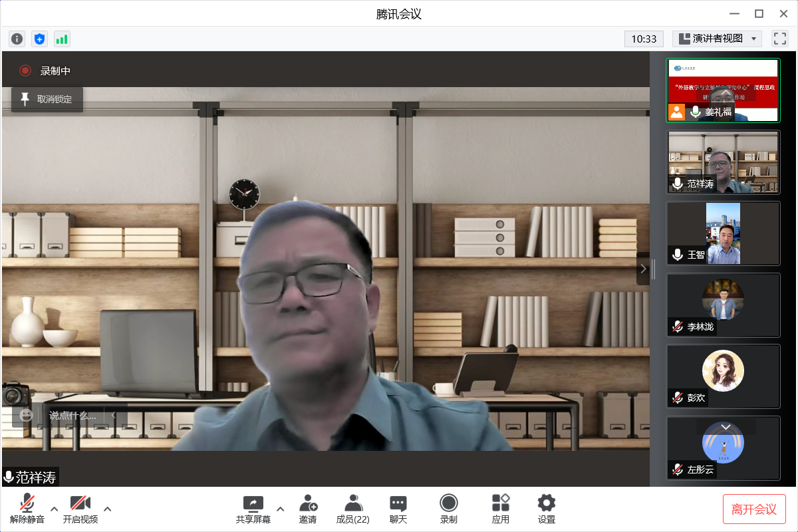Image resolution: width=798 pixels, height=532 pixels.
Task: Open the 邀请 invite icon
Action: [308, 509]
